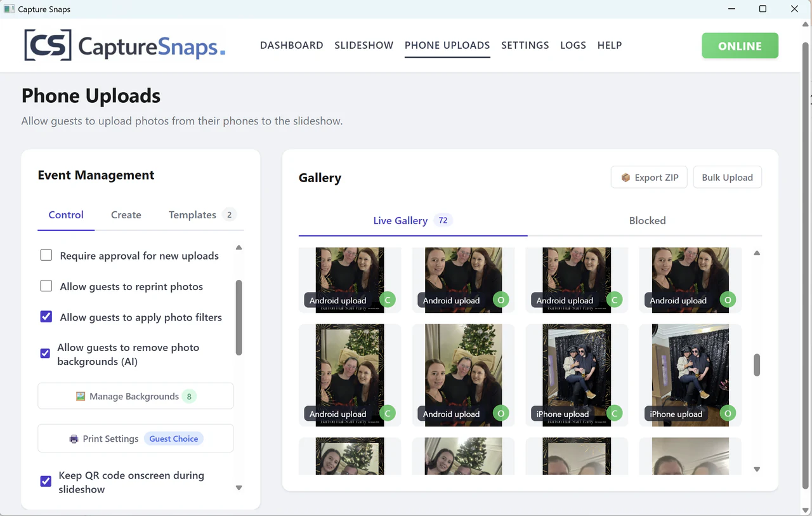Click the up arrow of the Event Management list

tap(239, 248)
